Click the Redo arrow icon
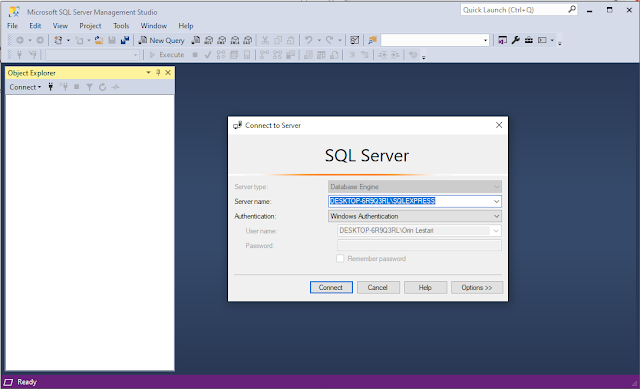The height and width of the screenshot is (389, 640). [329, 40]
